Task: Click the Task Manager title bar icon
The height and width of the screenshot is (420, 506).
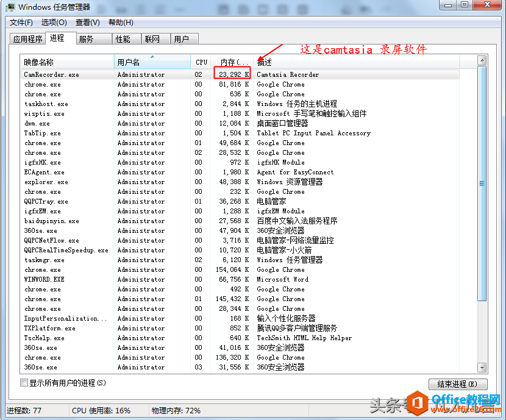Action: [x=10, y=7]
